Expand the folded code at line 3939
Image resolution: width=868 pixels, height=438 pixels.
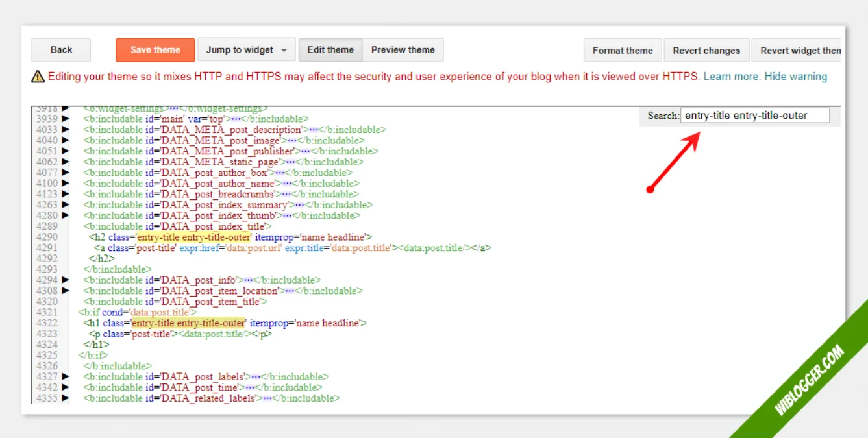tap(65, 119)
